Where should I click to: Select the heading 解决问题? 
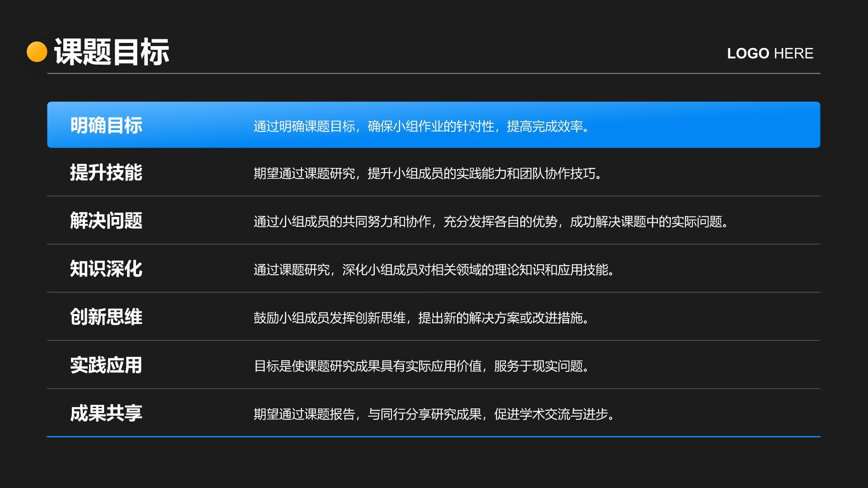[106, 221]
